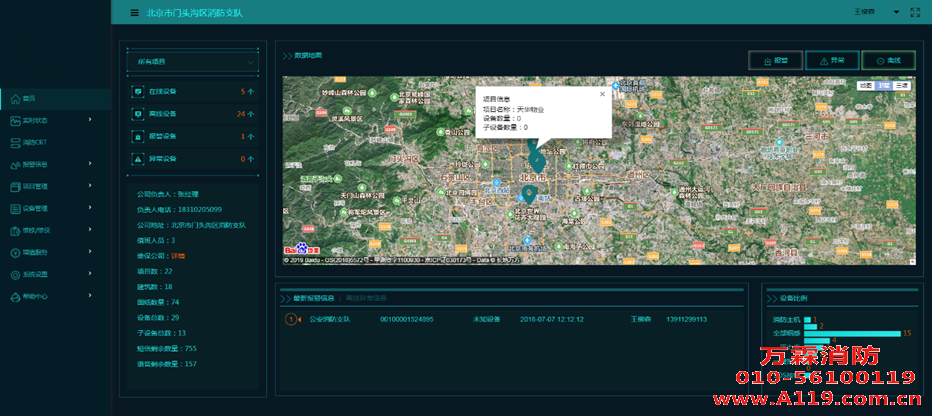Switch map to 三维 view mode
This screenshot has height=416, width=932.
pyautogui.click(x=902, y=86)
